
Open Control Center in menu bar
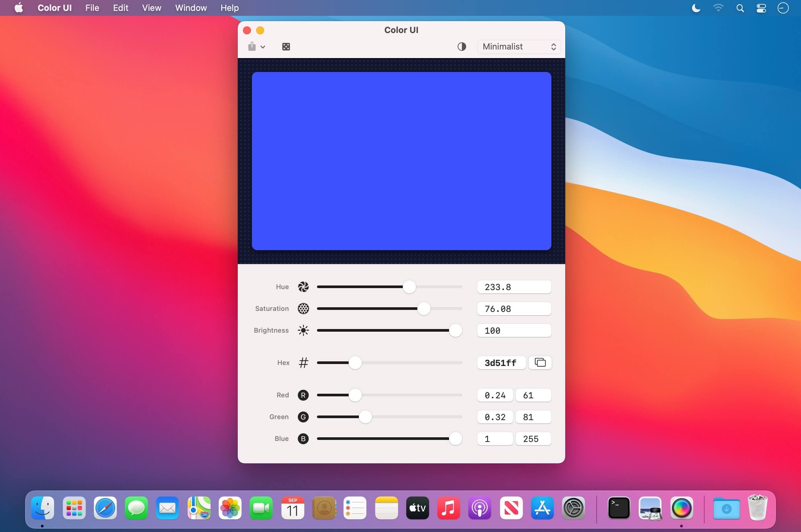click(x=761, y=8)
